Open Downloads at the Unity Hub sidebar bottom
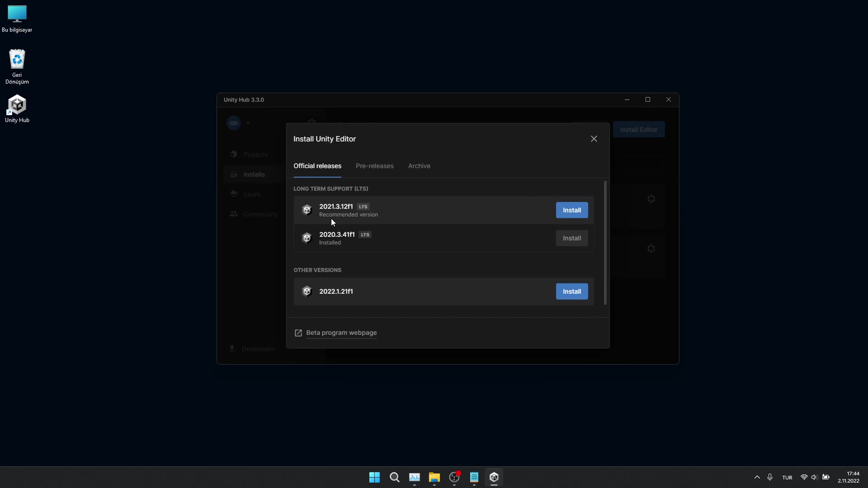 (258, 349)
